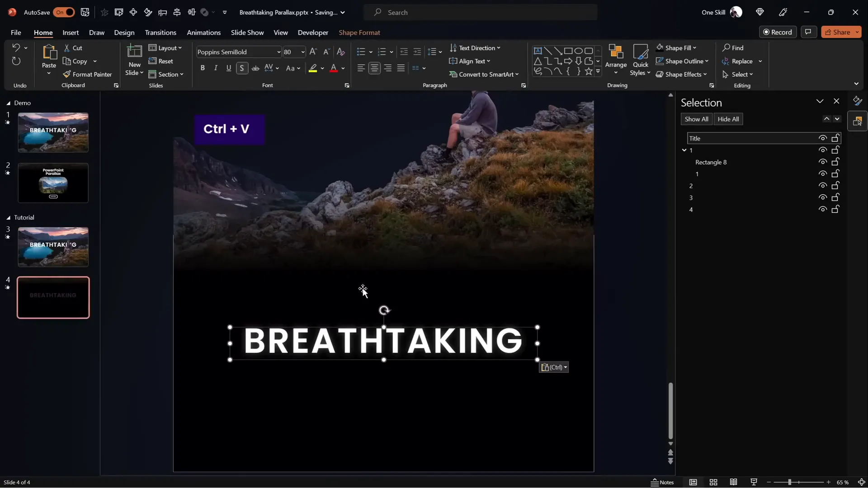This screenshot has height=488, width=868.
Task: Switch to the Animations ribbon tab
Action: 204,33
